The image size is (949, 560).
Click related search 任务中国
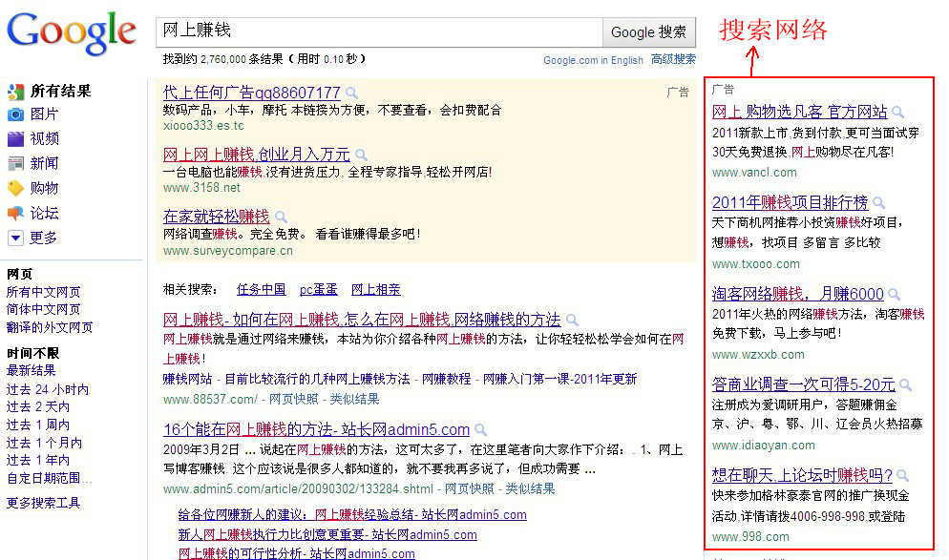tap(261, 290)
